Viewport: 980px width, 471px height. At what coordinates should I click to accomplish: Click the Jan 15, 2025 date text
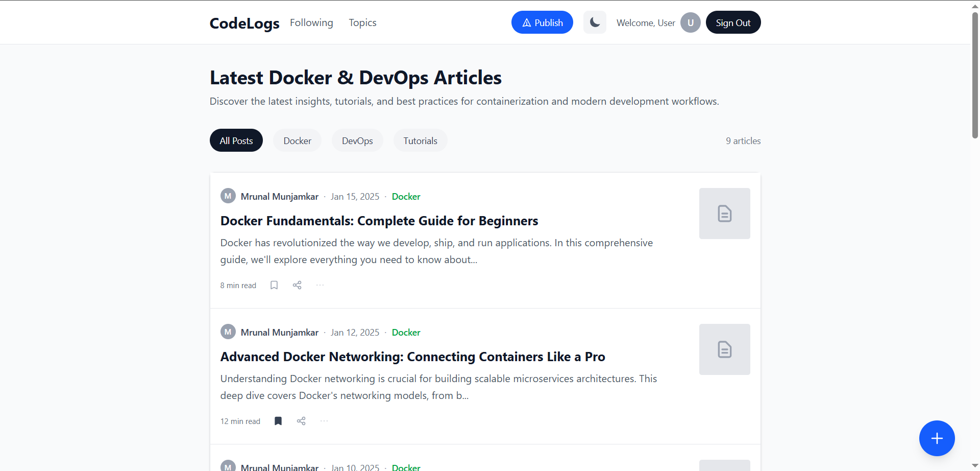pyautogui.click(x=355, y=197)
